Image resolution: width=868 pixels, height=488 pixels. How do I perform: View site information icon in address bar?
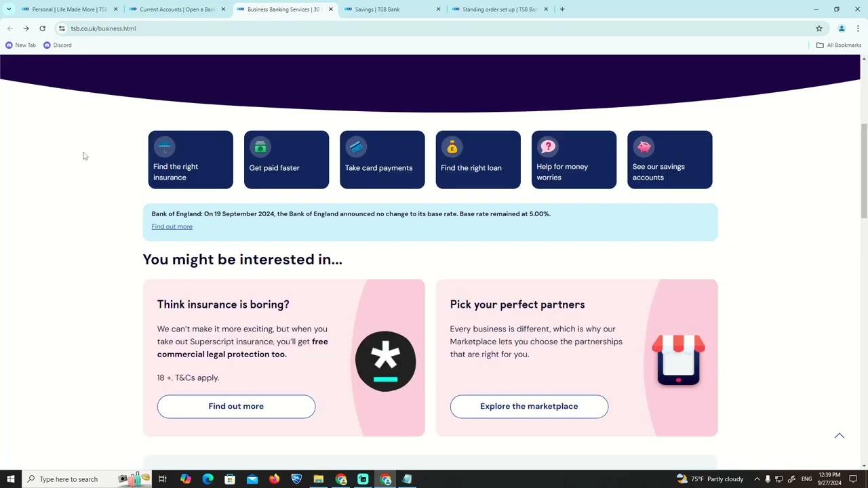coord(62,28)
